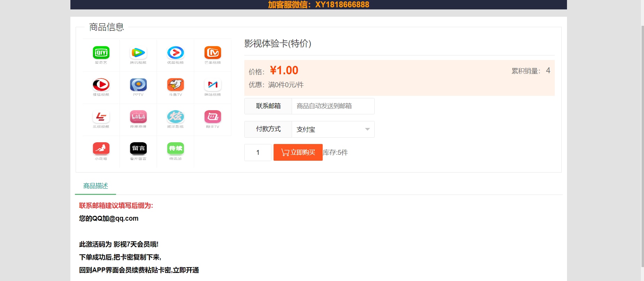The image size is (644, 281).
Task: Click the LeTV (乐视视频) icon
Action: tap(101, 117)
